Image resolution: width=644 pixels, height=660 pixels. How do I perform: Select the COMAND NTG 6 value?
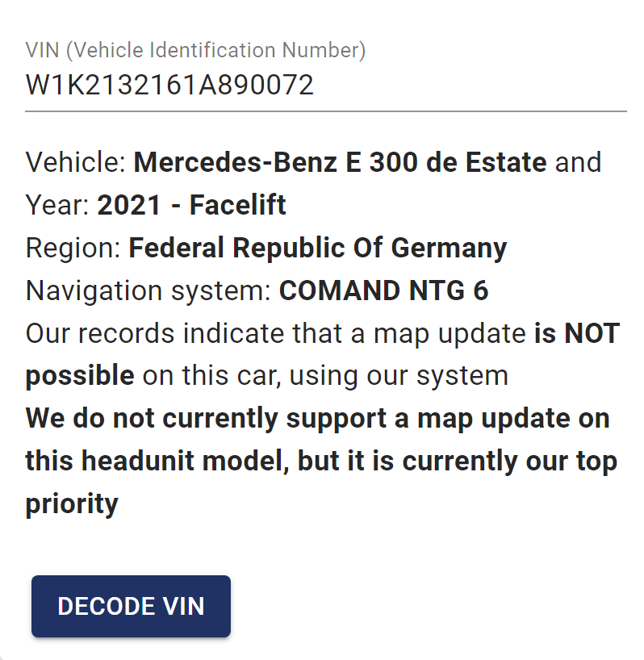point(384,290)
